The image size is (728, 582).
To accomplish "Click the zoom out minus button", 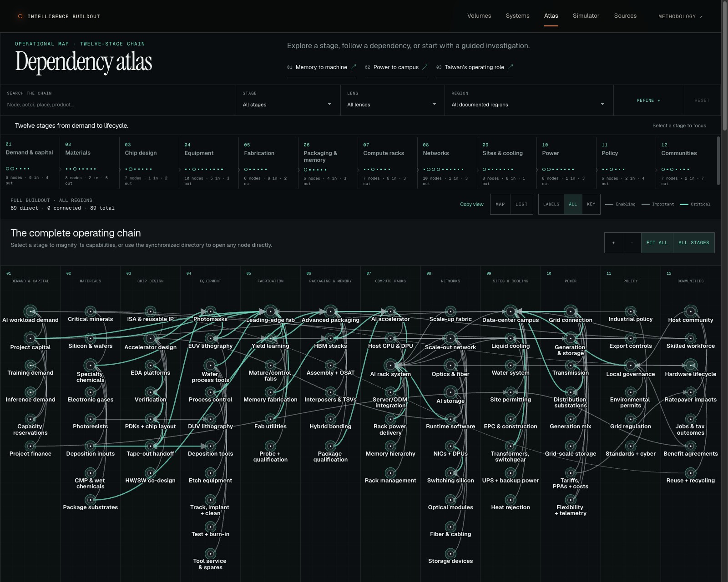I will click(632, 243).
